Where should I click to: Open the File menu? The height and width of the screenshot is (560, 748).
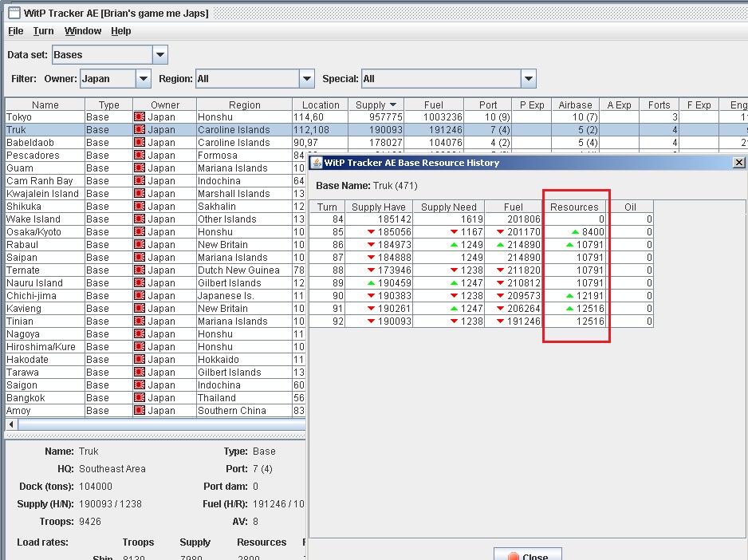(x=16, y=31)
